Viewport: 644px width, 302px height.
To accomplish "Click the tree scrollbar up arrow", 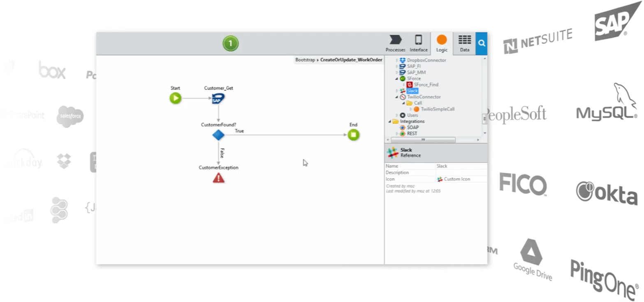I will [x=484, y=58].
